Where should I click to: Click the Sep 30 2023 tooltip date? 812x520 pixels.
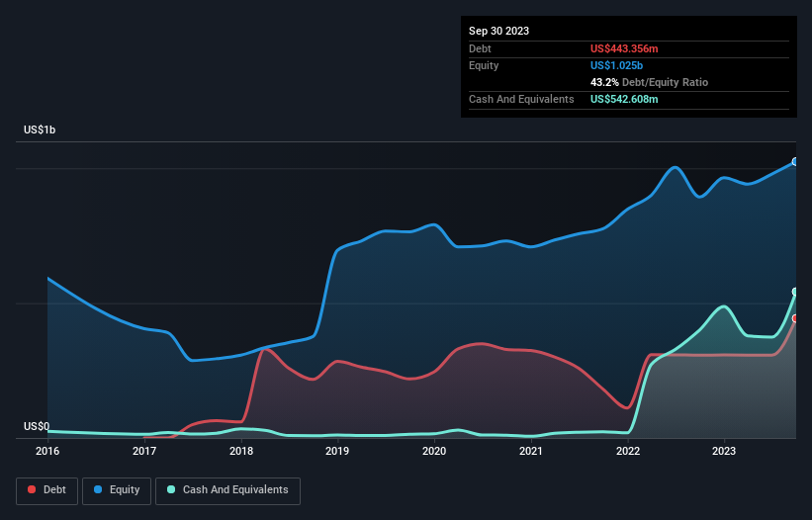tap(498, 31)
